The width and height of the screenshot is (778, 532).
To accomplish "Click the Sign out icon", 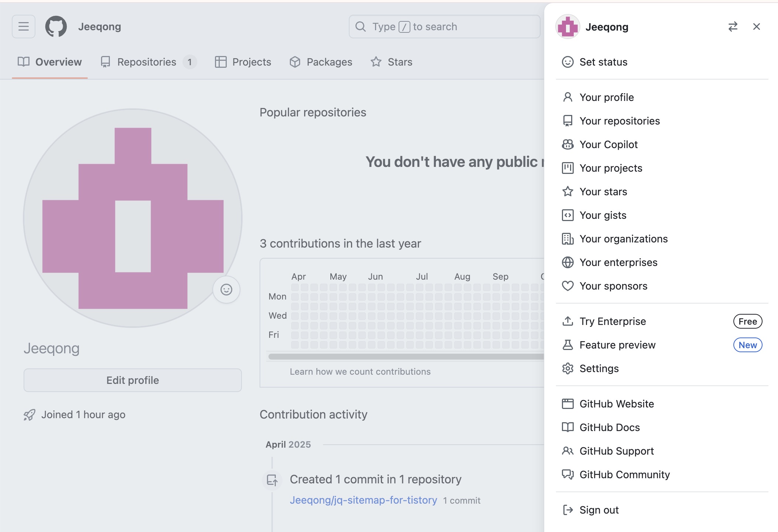I will (567, 510).
